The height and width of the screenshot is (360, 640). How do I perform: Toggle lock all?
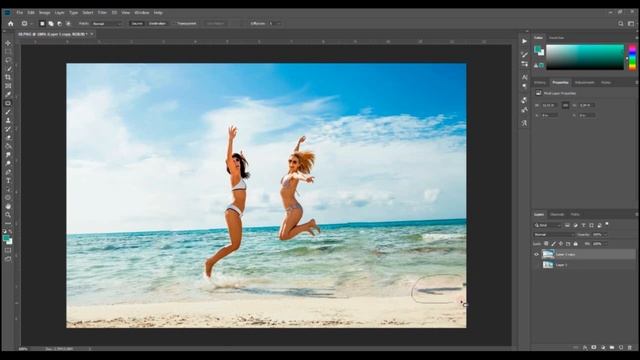coord(576,244)
